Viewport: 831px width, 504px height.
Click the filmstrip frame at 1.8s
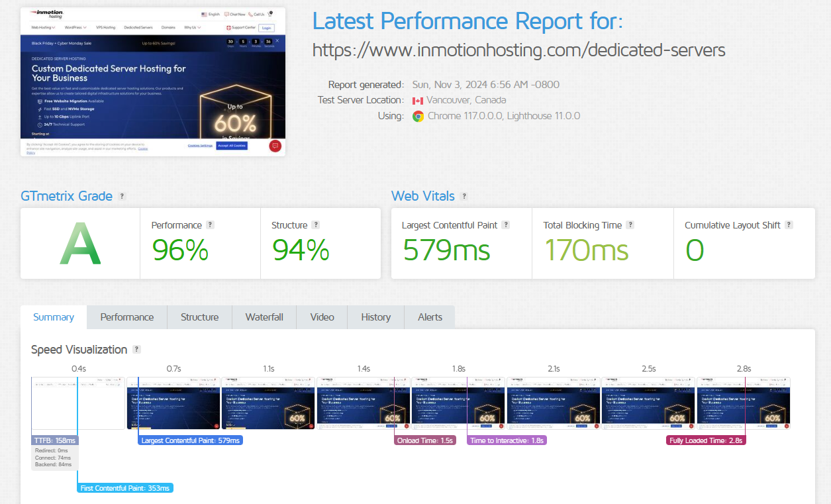click(x=458, y=403)
